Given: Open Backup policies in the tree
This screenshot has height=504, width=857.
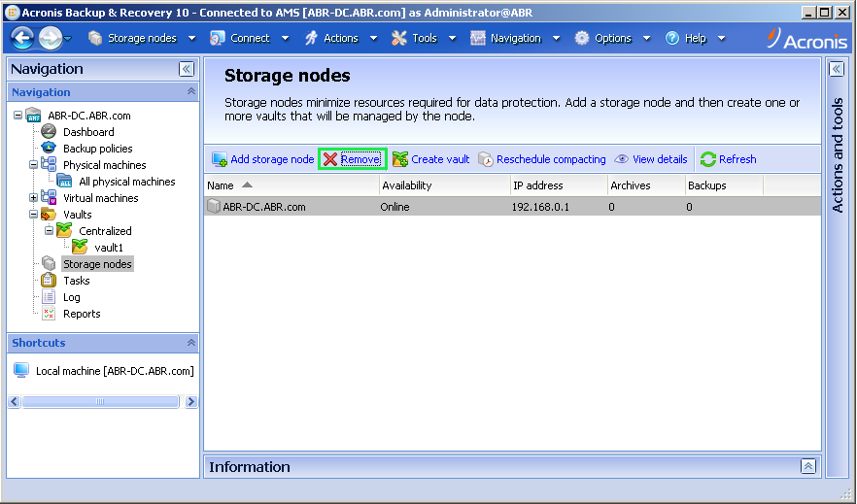Looking at the screenshot, I should pyautogui.click(x=98, y=149).
